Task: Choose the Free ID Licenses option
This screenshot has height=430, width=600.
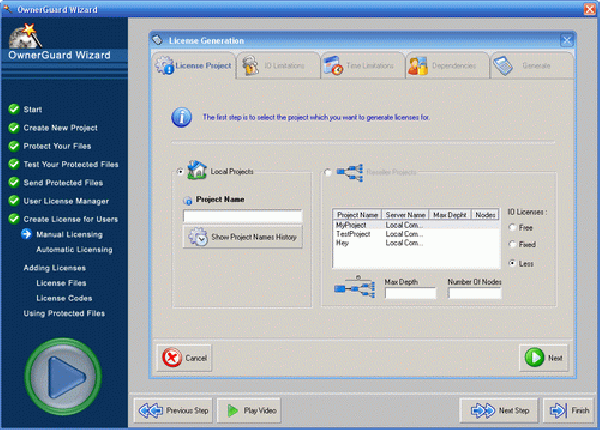Action: coord(513,228)
